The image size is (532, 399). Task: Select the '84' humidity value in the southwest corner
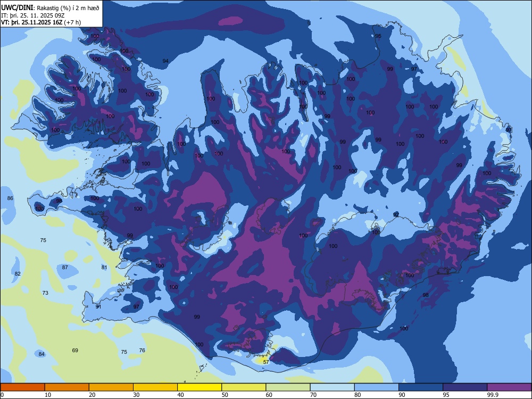41,354
